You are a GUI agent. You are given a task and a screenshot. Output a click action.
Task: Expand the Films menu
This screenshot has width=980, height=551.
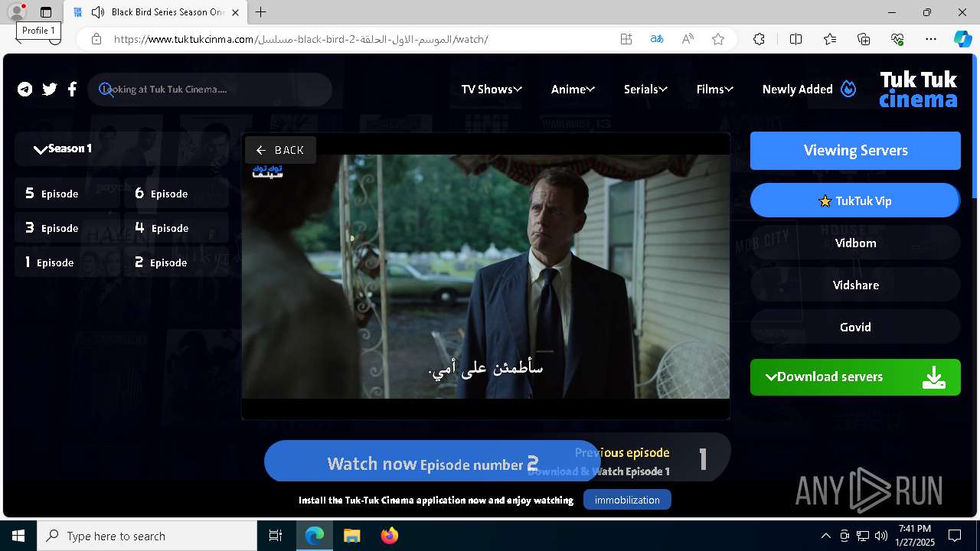[715, 90]
